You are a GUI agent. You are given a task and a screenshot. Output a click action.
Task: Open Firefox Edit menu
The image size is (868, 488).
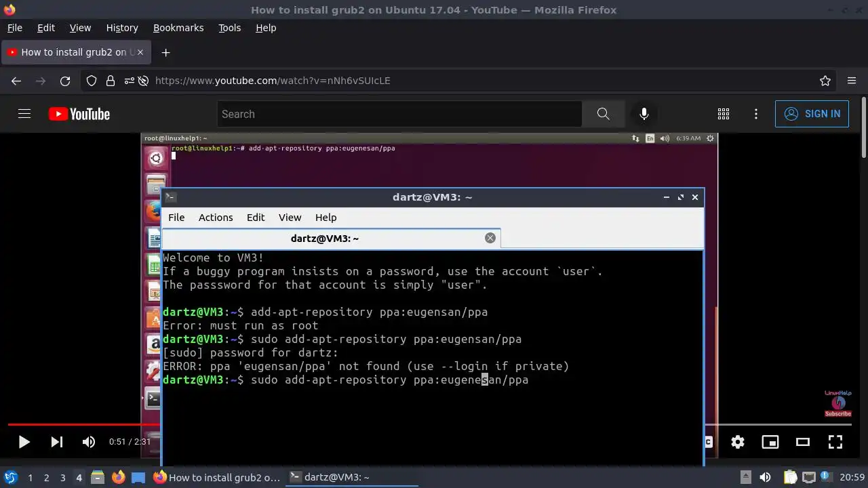46,28
